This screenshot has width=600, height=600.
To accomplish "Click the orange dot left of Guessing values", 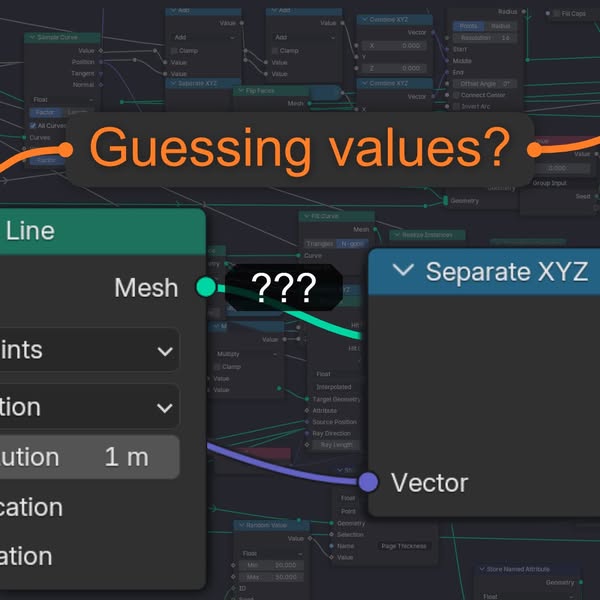I will (x=65, y=149).
